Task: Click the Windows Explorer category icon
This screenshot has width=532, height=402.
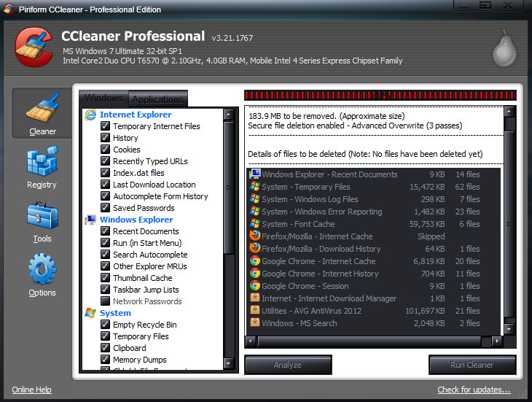Action: coord(90,220)
